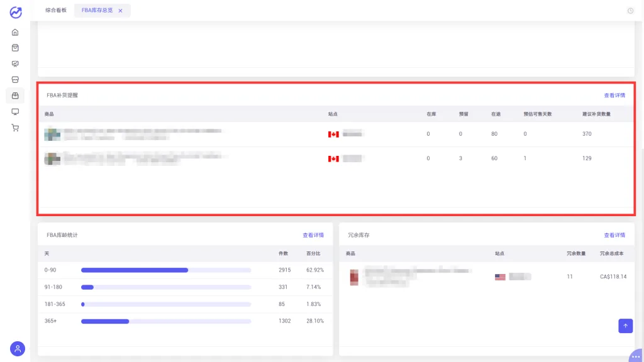
Task: Click in-transit value 60
Action: [x=494, y=158]
